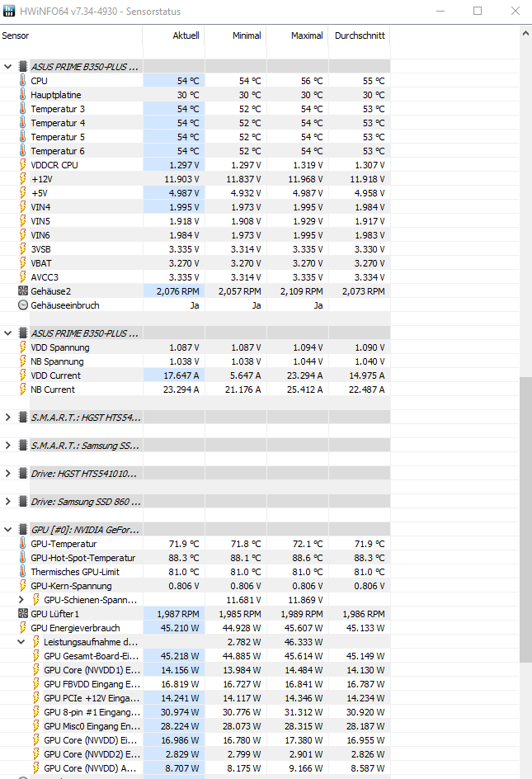Click the thermometer icon next to Hauptplatine
Image resolution: width=532 pixels, height=779 pixels.
pos(22,94)
